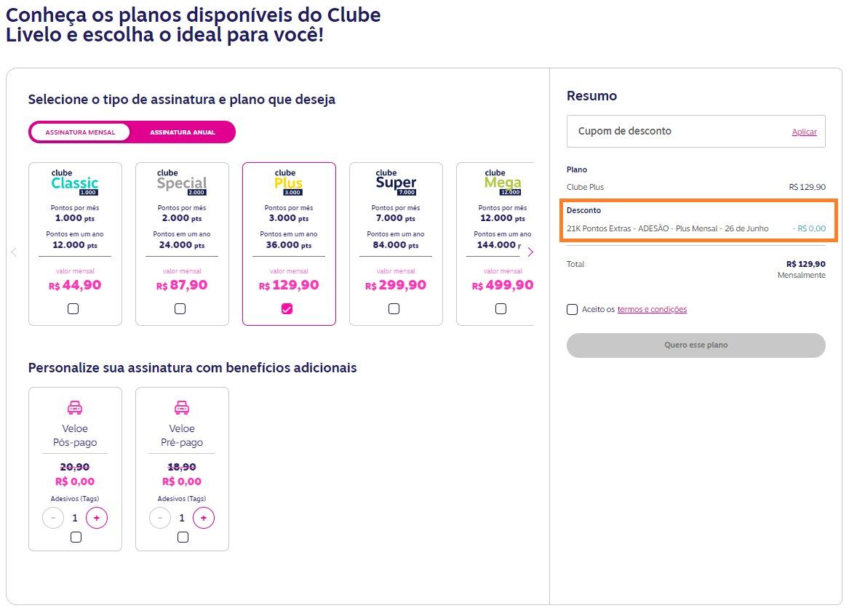Click the Quero esse plano button
This screenshot has width=865, height=616.
point(696,345)
